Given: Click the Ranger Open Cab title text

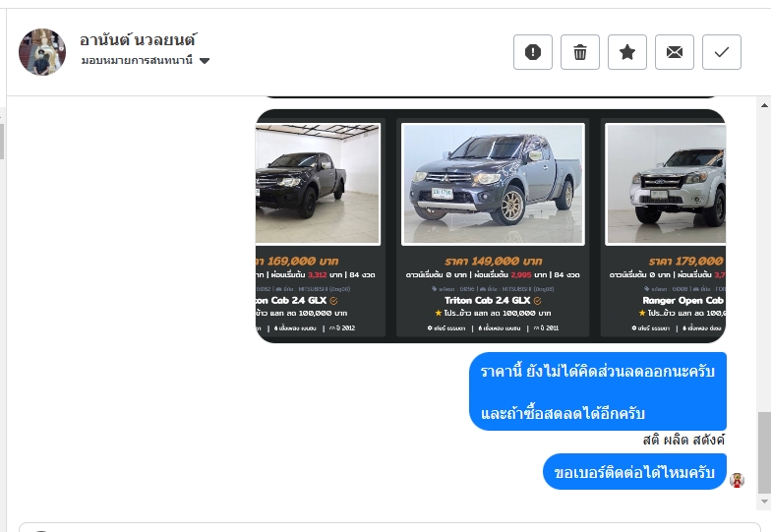Looking at the screenshot, I should coord(682,301).
